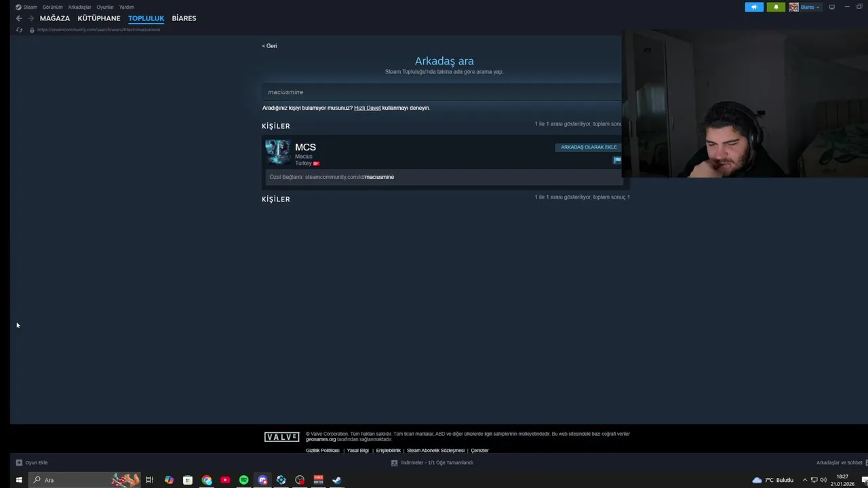Open the geonames.org link

click(321, 439)
